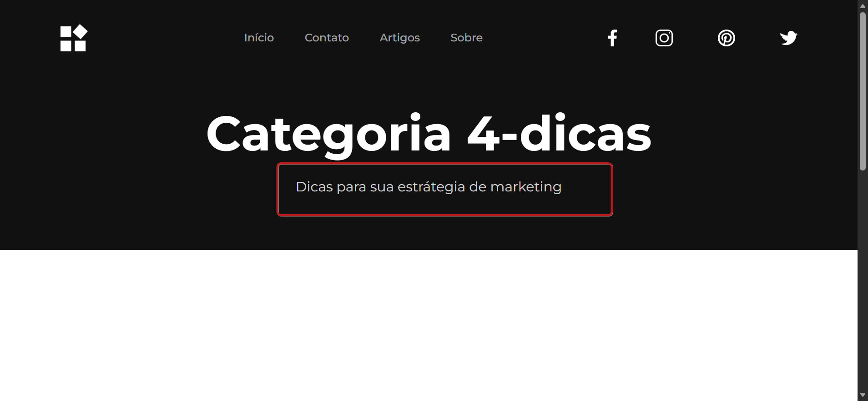The height and width of the screenshot is (401, 868).
Task: Open the Instagram social icon
Action: (x=664, y=38)
